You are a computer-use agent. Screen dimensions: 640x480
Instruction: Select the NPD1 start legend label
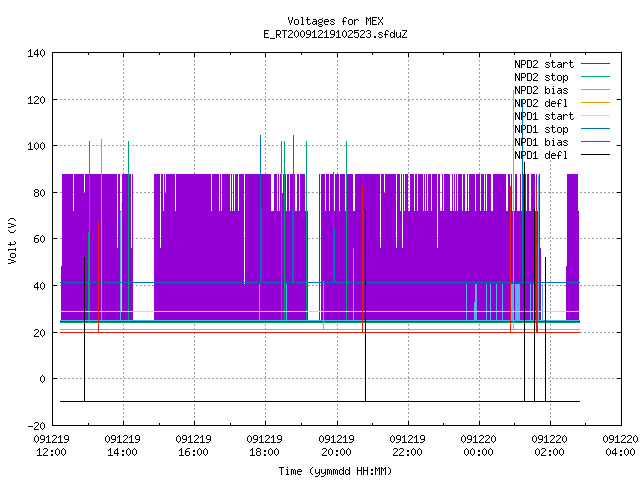click(x=544, y=116)
